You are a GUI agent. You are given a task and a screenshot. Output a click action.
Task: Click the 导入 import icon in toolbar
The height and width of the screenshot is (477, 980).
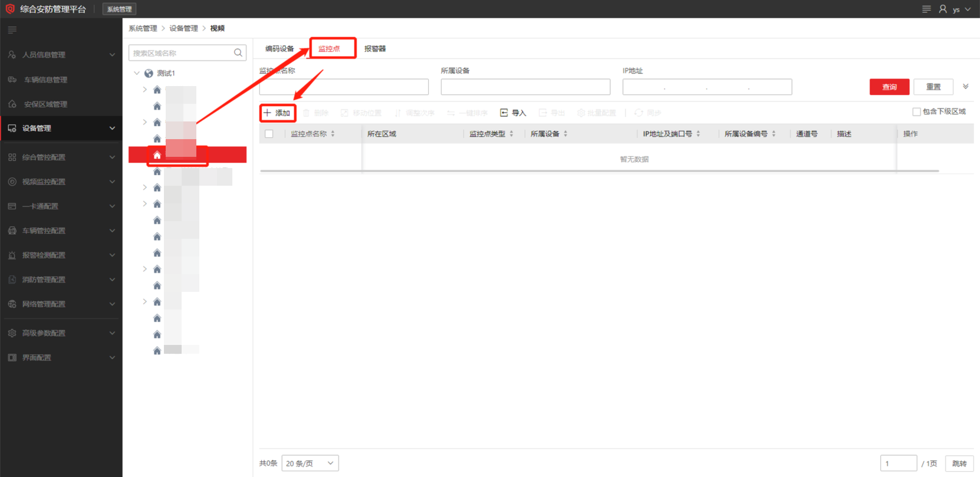(504, 113)
